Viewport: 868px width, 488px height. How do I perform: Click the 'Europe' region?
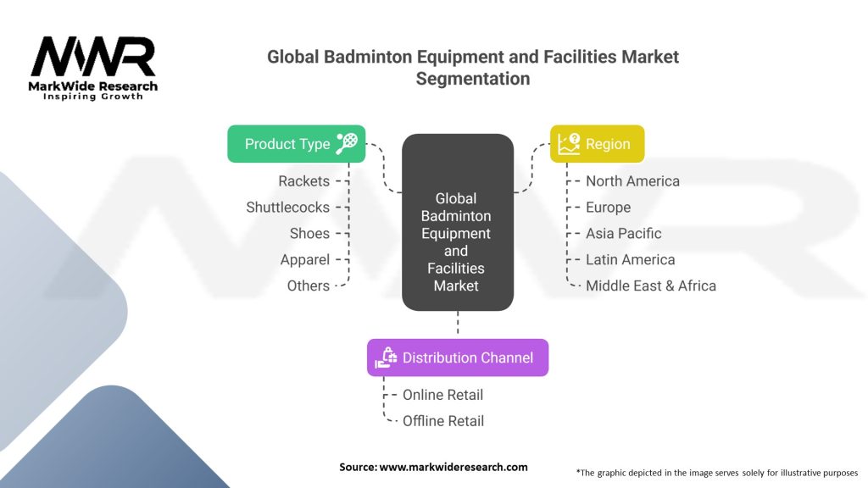[608, 207]
